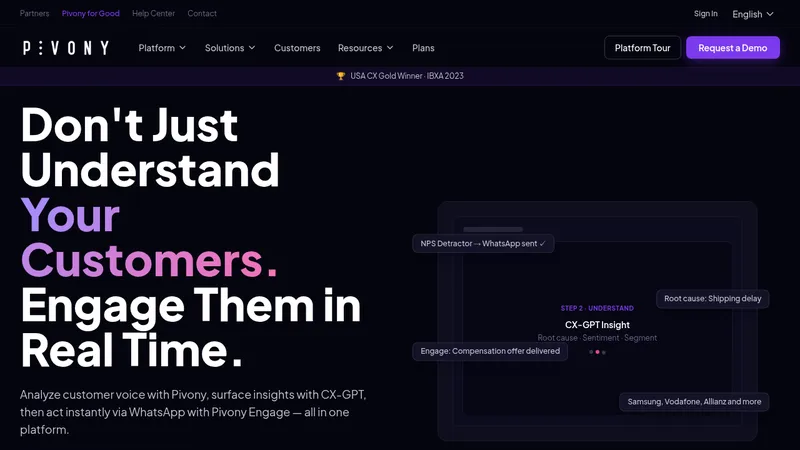Click the Samsung, Vodafone, Allianz chip

point(694,402)
